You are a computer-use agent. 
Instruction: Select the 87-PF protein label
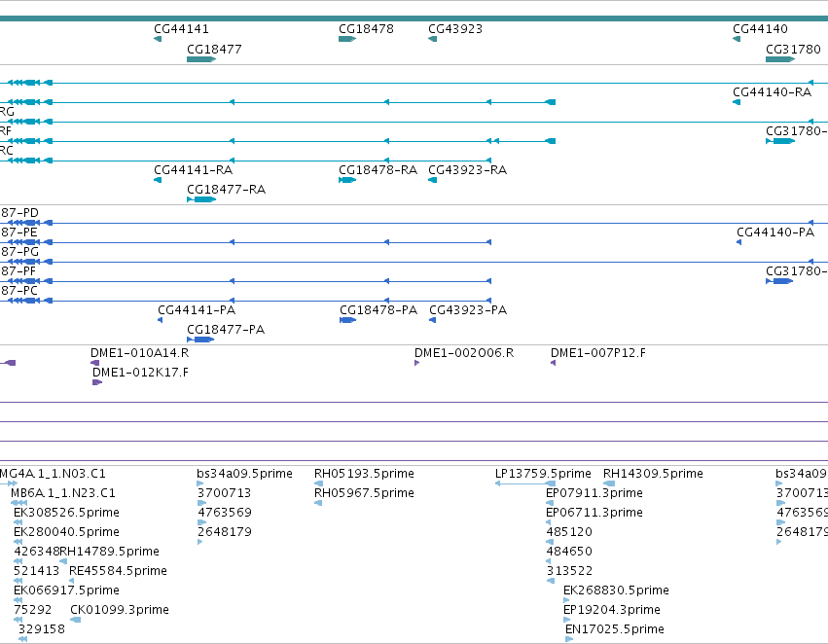18,271
